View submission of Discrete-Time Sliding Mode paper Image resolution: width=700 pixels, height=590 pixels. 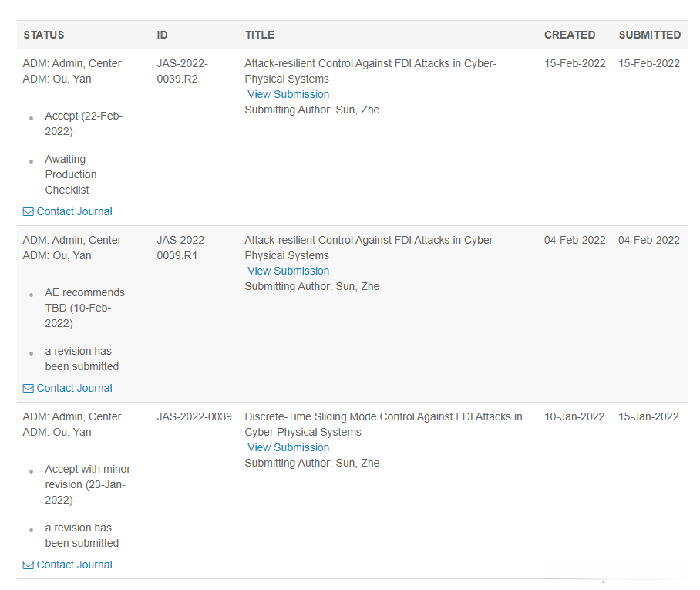[288, 447]
